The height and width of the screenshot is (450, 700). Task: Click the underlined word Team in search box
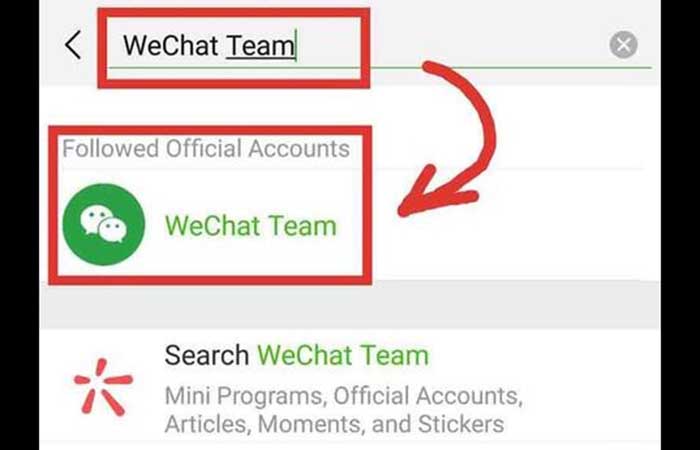point(260,46)
